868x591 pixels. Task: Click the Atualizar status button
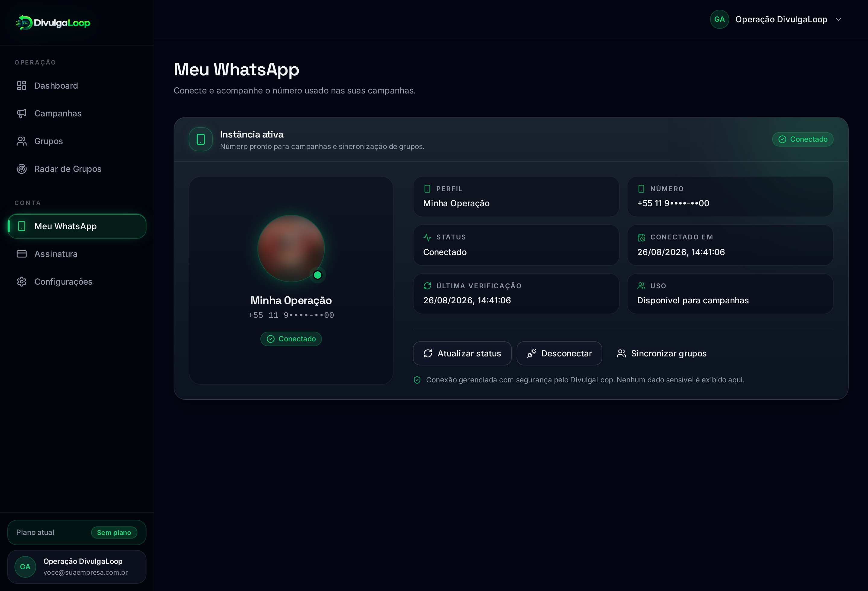click(x=462, y=353)
